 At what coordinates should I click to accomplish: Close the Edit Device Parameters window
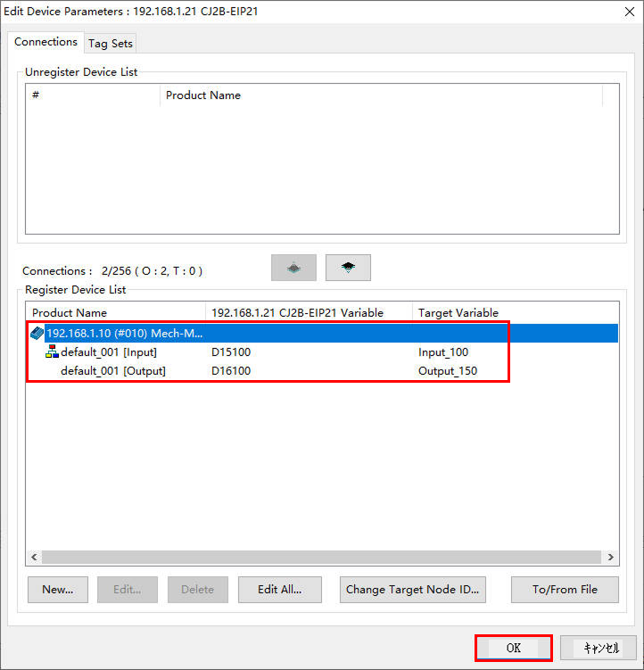click(630, 12)
